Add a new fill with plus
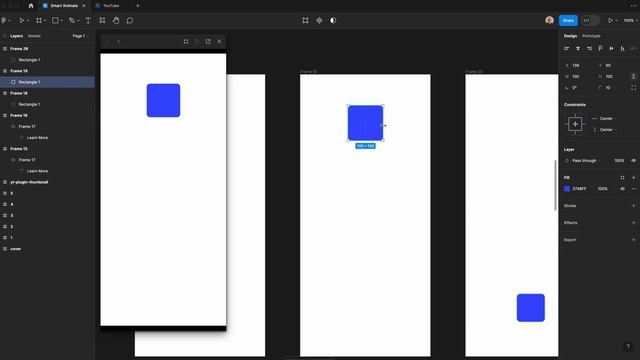Viewport: 640px width, 360px height. tap(633, 178)
